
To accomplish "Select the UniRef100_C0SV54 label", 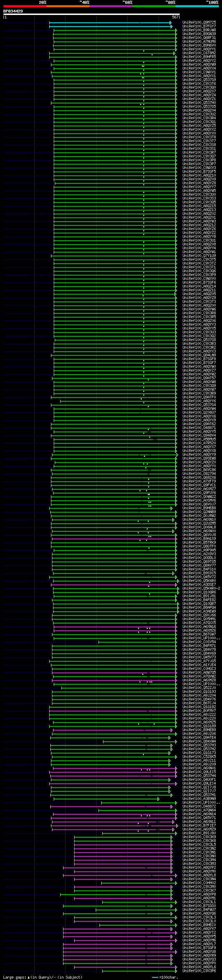I will 199,642.
